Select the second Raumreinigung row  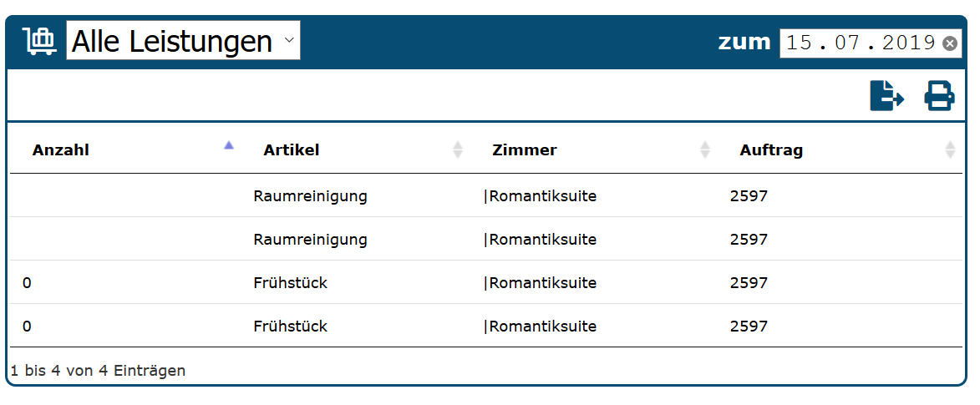coord(310,240)
